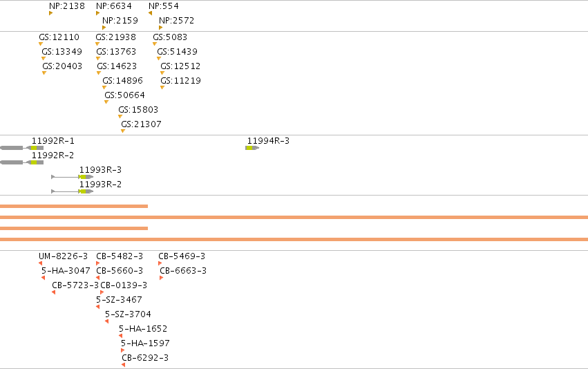The image size is (588, 369).
Task: Click the NP:2572 feature label
Action: [176, 20]
